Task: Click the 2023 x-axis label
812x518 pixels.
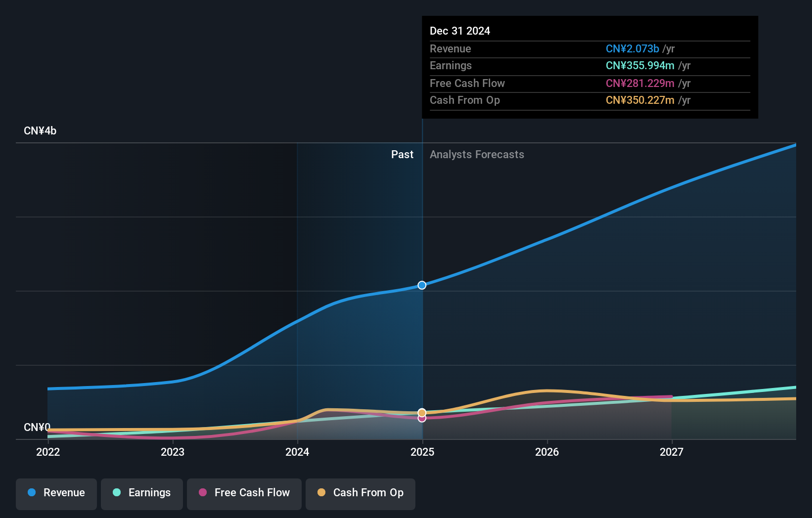Action: pyautogui.click(x=173, y=452)
